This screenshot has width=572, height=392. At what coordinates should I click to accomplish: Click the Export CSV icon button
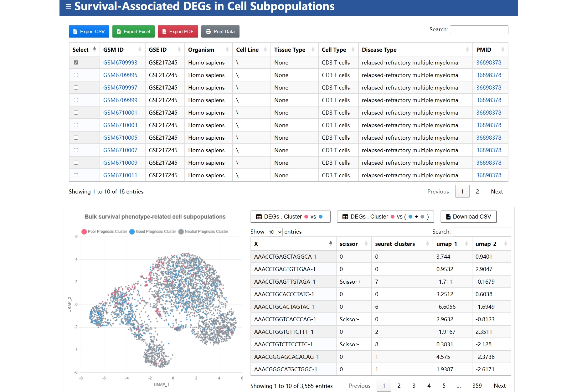click(75, 31)
